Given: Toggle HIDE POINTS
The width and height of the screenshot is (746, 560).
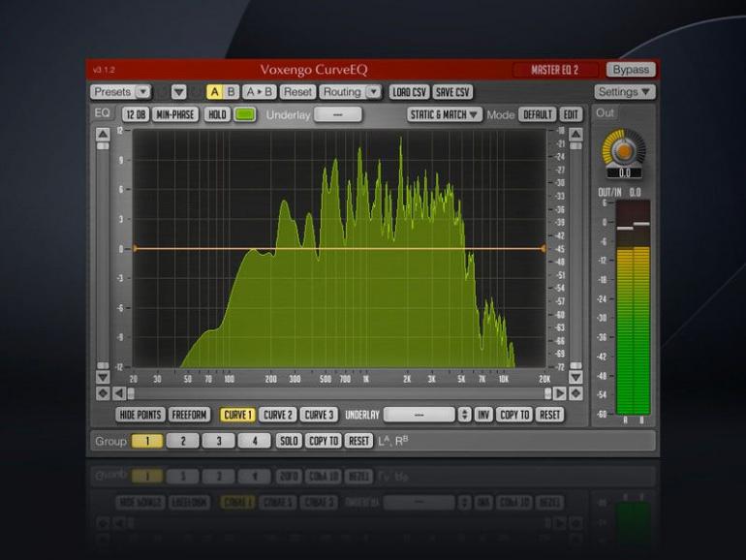Looking at the screenshot, I should 140,415.
